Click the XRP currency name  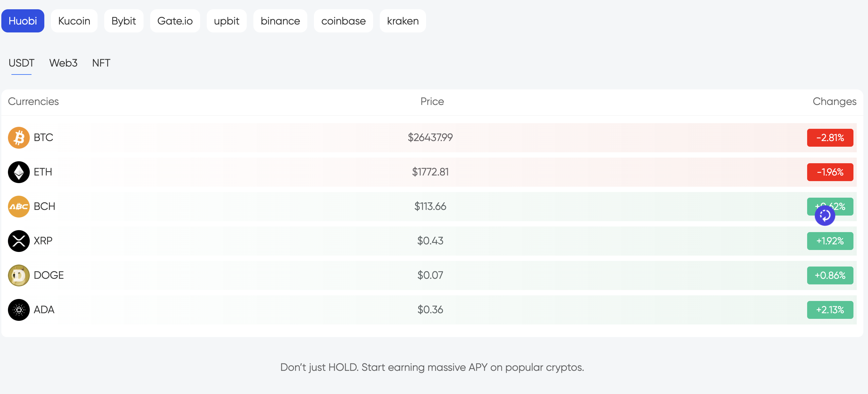tap(43, 241)
